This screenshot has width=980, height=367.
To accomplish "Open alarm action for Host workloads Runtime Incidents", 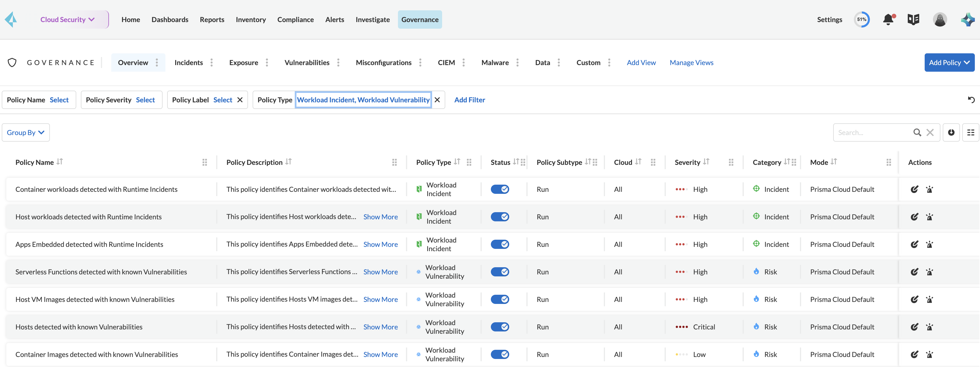I will pos(930,217).
